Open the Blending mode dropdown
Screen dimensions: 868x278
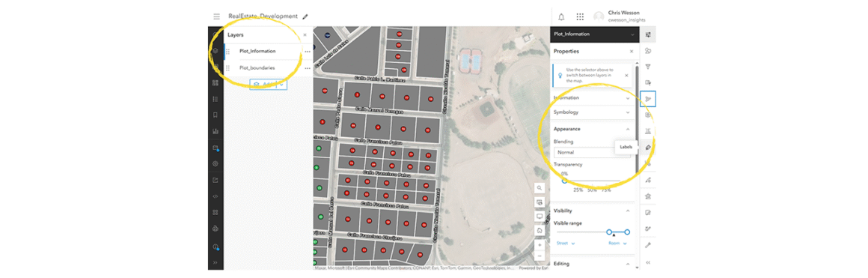(x=592, y=152)
